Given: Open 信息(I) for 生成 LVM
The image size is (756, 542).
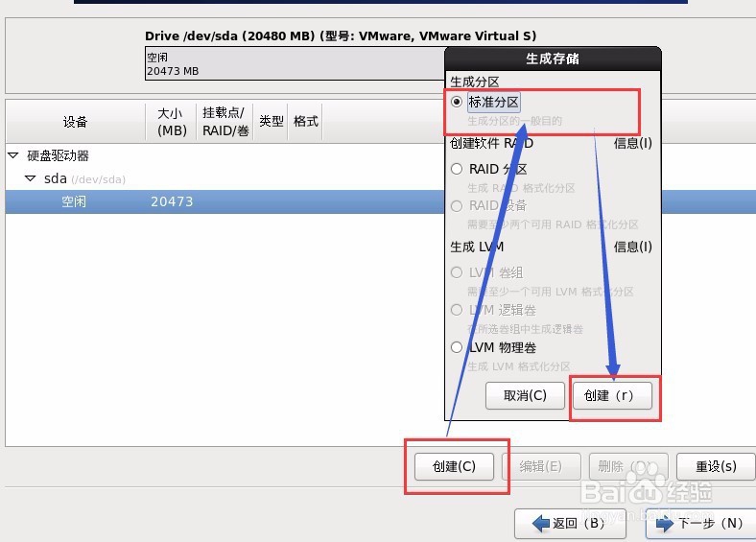Looking at the screenshot, I should coord(632,247).
